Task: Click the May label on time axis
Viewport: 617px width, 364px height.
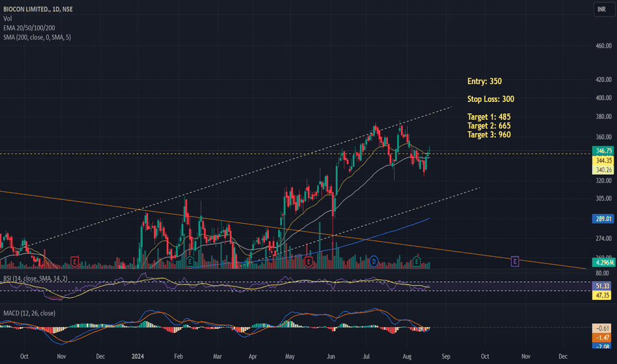Action: 289,357
